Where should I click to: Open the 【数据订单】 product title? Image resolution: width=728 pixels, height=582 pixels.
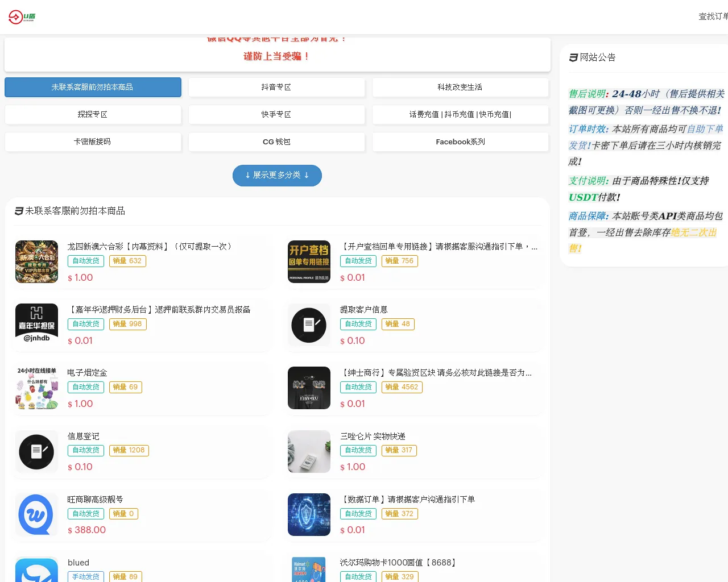point(407,499)
